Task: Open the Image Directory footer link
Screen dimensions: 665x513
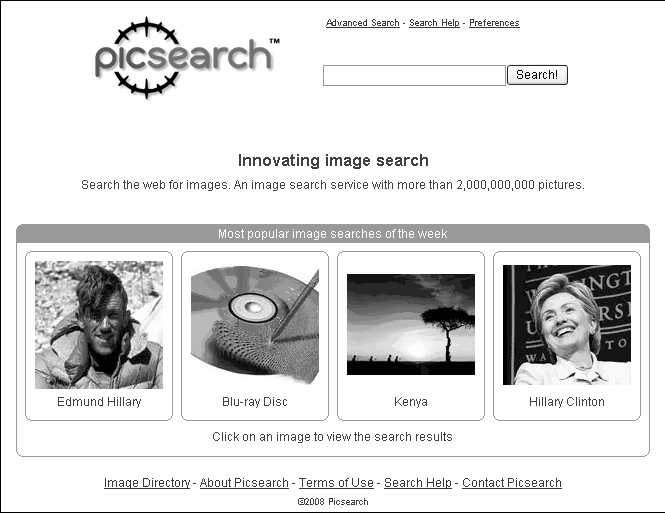Action: pos(147,482)
